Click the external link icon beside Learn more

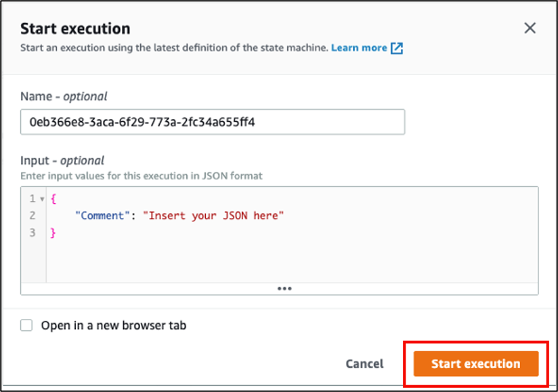point(397,47)
